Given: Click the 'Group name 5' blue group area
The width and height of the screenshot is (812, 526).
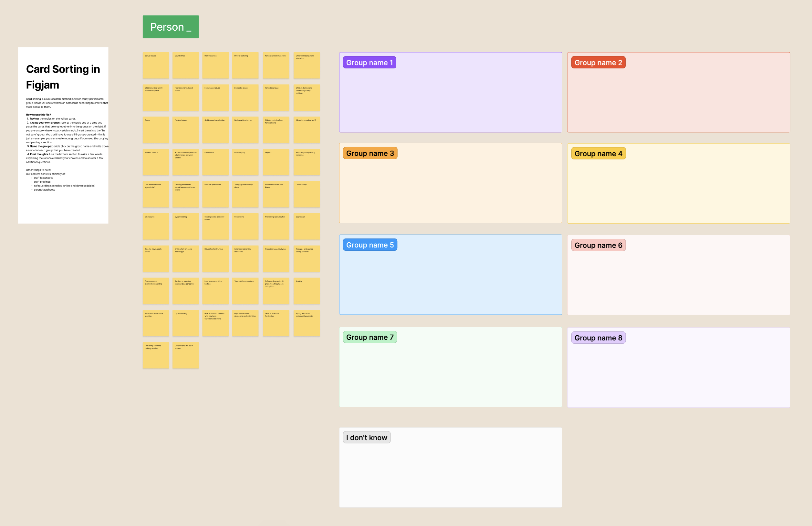Looking at the screenshot, I should coord(452,275).
